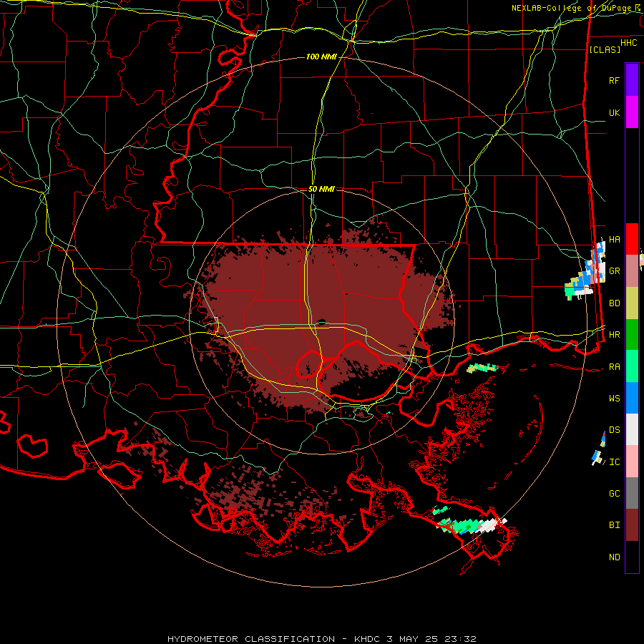Viewport: 644px width, 644px height.
Task: Click the WS blue legend swatch
Action: click(x=632, y=398)
